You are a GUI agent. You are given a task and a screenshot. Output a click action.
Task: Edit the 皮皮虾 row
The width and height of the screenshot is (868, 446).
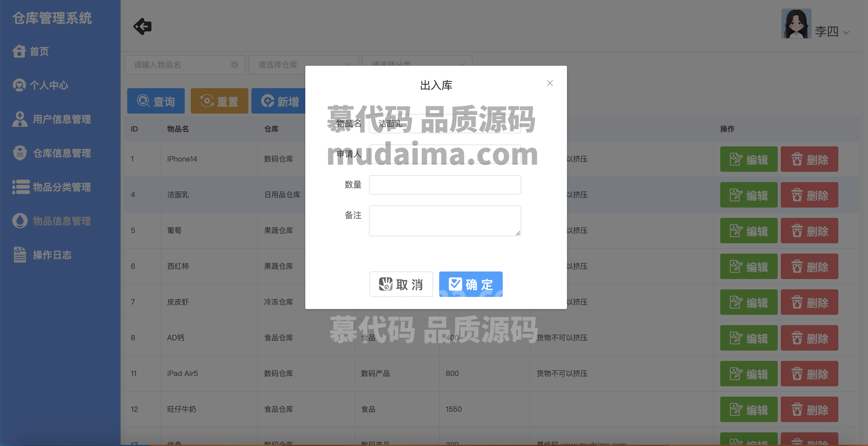click(x=749, y=302)
